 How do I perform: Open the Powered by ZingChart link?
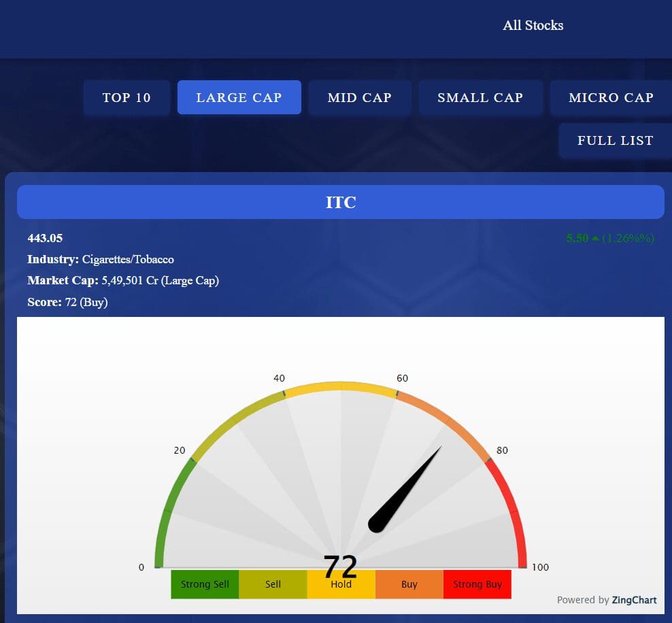607,600
